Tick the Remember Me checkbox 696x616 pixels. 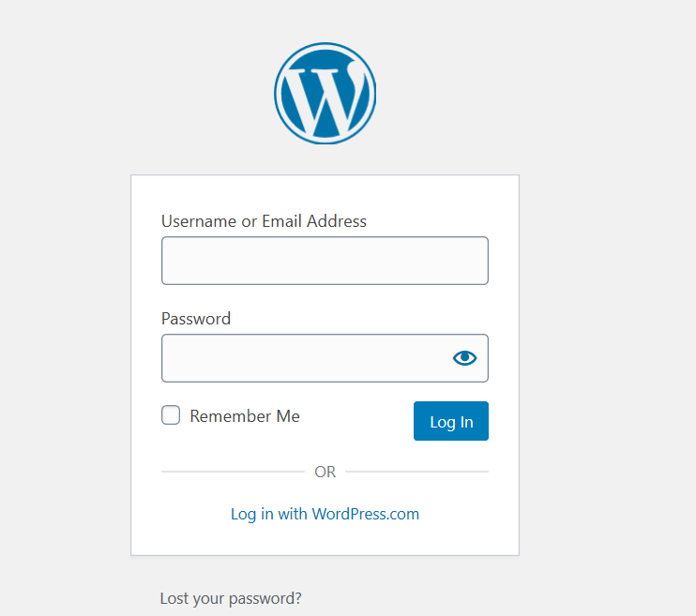(x=171, y=415)
